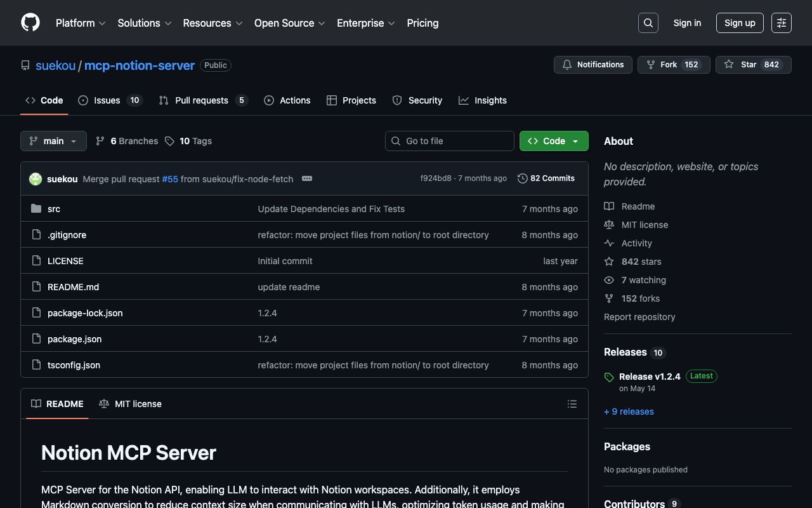
Task: Click the GitHub logo icon
Action: pyautogui.click(x=30, y=23)
